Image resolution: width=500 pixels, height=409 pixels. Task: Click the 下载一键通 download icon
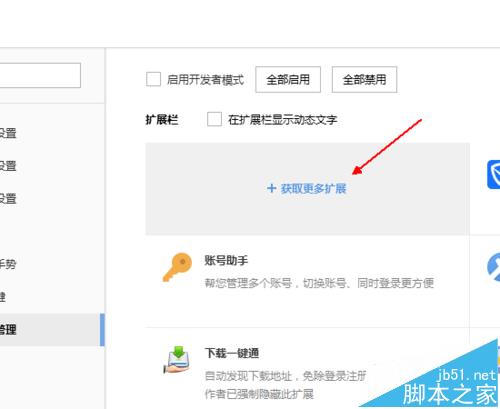pos(177,360)
